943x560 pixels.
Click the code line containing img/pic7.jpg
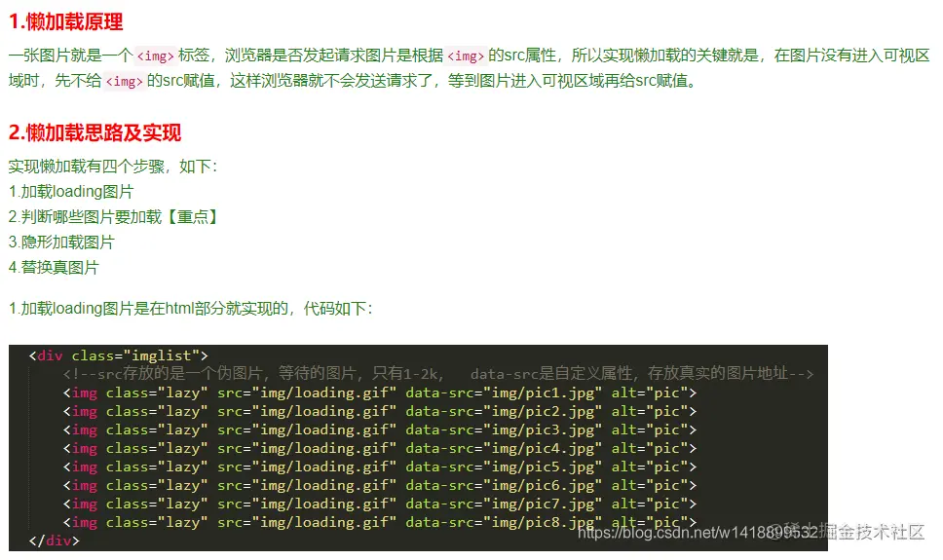pyautogui.click(x=380, y=504)
